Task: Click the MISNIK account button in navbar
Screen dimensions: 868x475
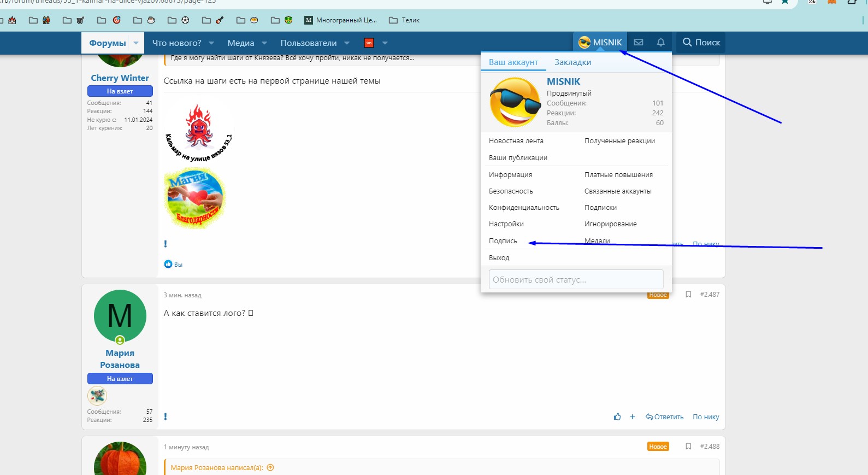Action: (600, 42)
